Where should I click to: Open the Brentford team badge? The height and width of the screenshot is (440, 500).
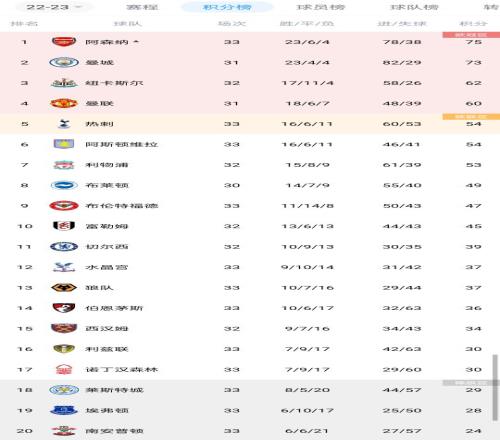(64, 206)
